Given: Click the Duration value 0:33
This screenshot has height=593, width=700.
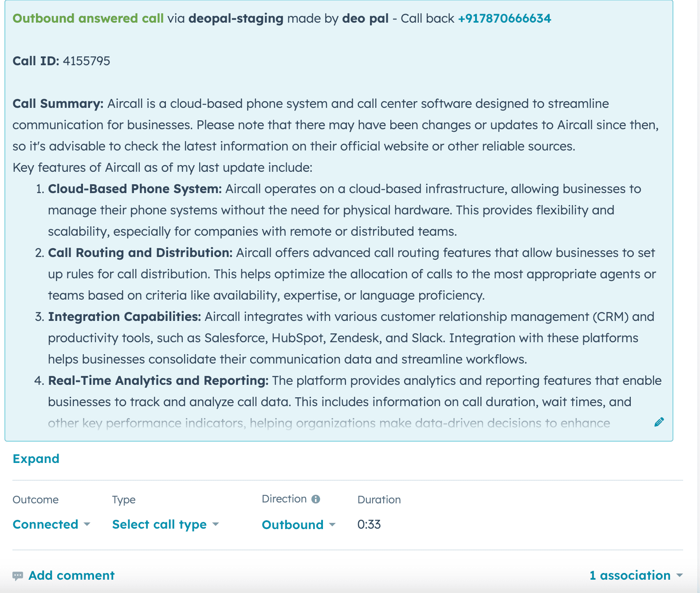Looking at the screenshot, I should point(369,524).
